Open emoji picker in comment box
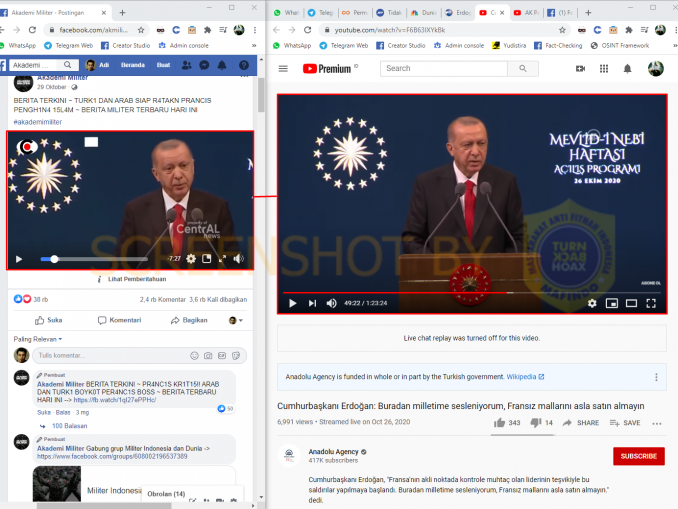This screenshot has height=509, width=678. click(x=194, y=355)
